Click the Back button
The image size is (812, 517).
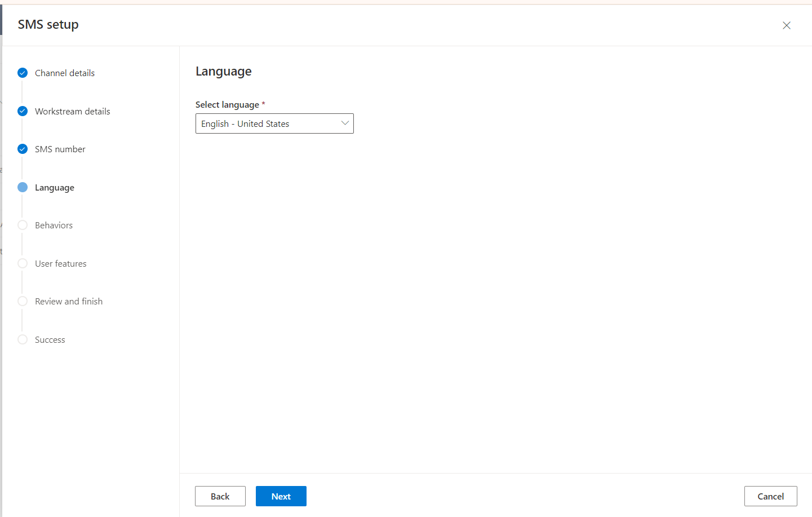coord(220,496)
